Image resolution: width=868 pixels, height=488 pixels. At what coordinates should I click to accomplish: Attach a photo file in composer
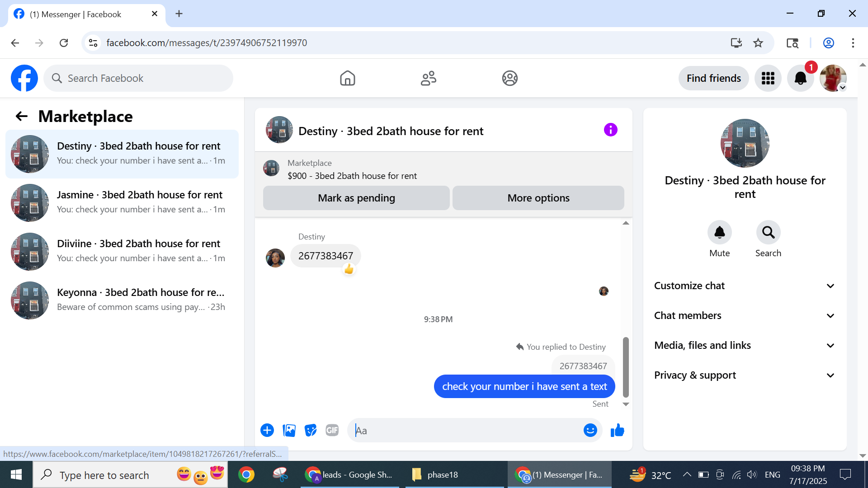click(x=289, y=431)
